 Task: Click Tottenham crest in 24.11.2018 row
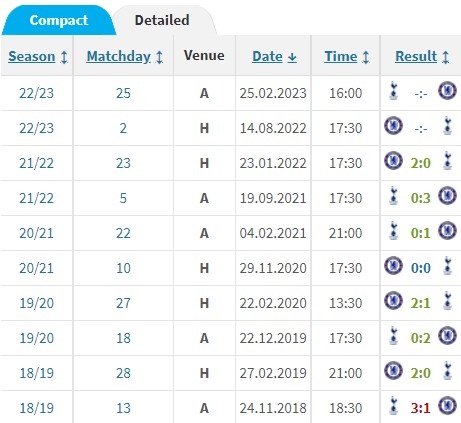[394, 405]
